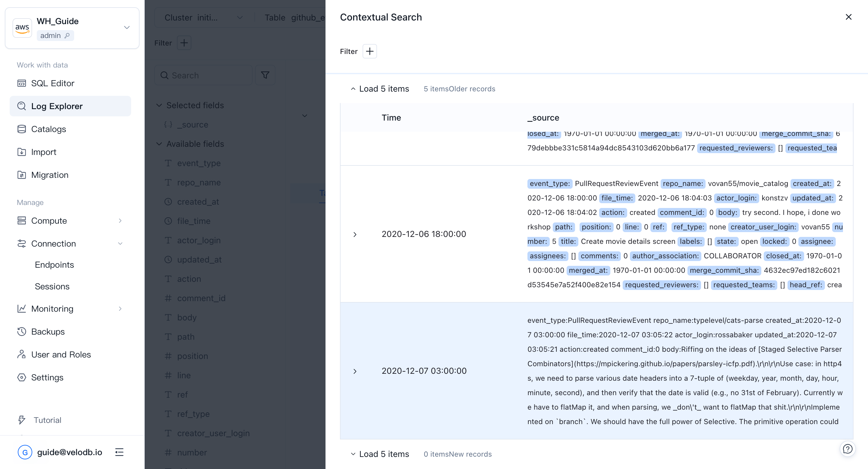The width and height of the screenshot is (868, 469).
Task: Close the Contextual Search panel
Action: 848,17
